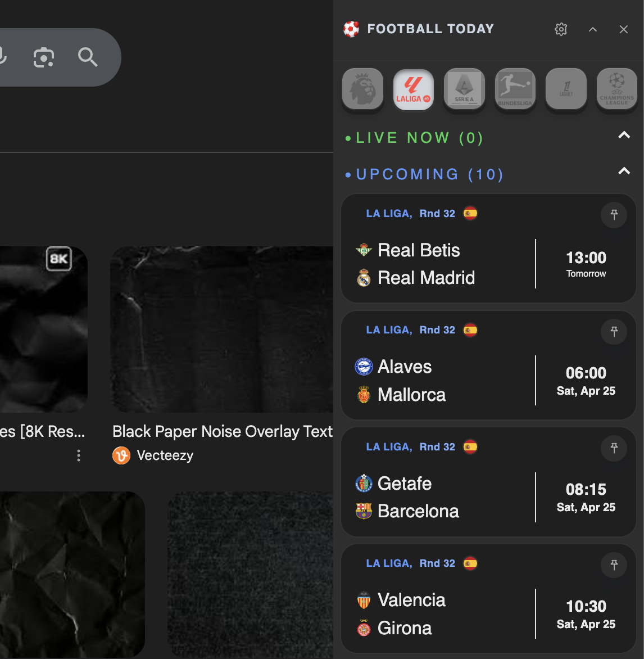Viewport: 644px width, 659px height.
Task: Open the three-dot menu under 8K result
Action: pos(79,455)
